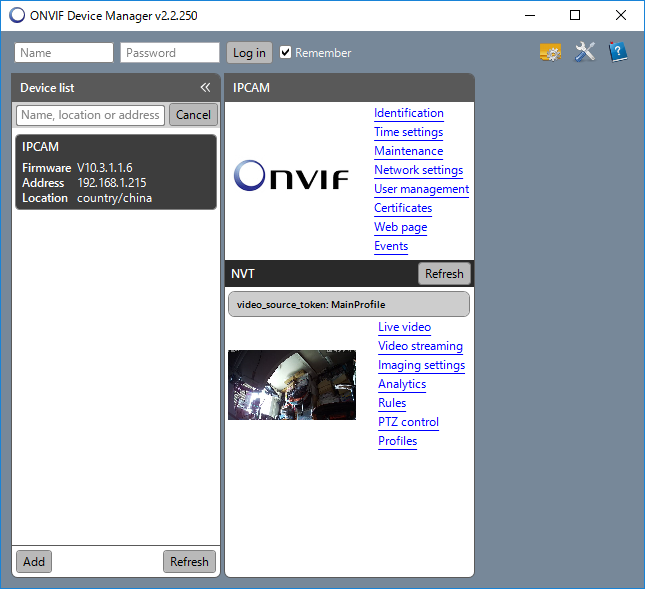The width and height of the screenshot is (645, 589).
Task: Click the address 192.168.1.215
Action: pos(112,183)
